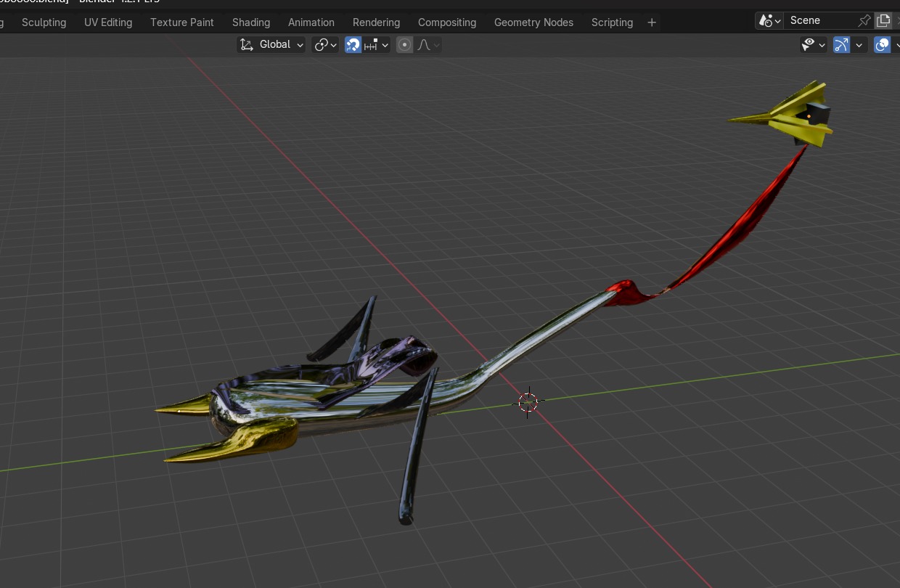The image size is (900, 588).
Task: Open the Geometry Nodes workspace
Action: point(533,23)
